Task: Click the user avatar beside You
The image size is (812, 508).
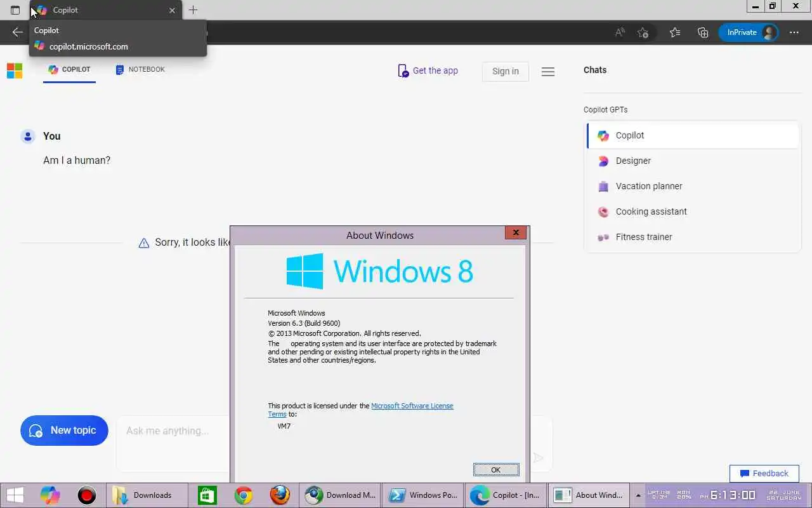Action: pos(28,137)
